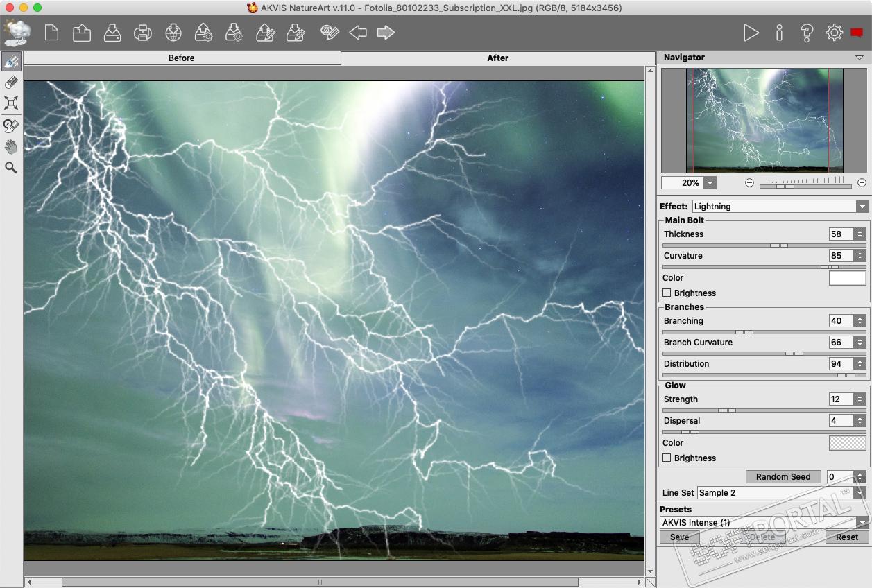The width and height of the screenshot is (872, 588).
Task: Click the Random Seed button
Action: click(x=783, y=477)
